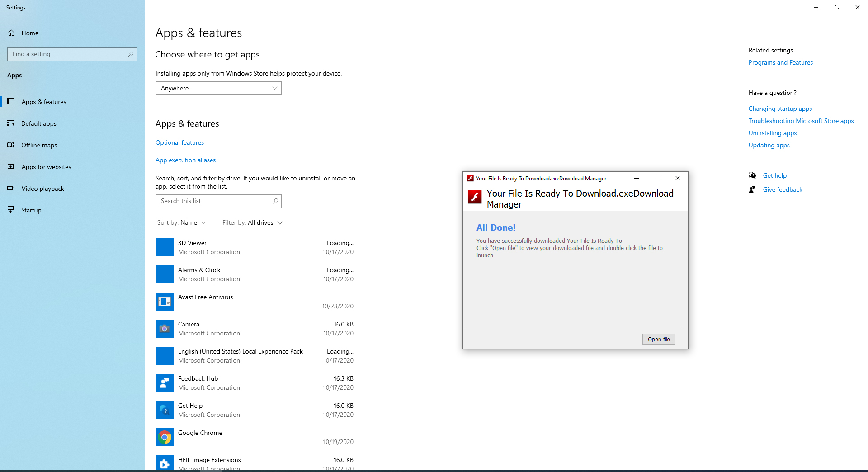Select the Avast Free Antivirus icon
Image resolution: width=868 pixels, height=472 pixels.
(x=165, y=302)
